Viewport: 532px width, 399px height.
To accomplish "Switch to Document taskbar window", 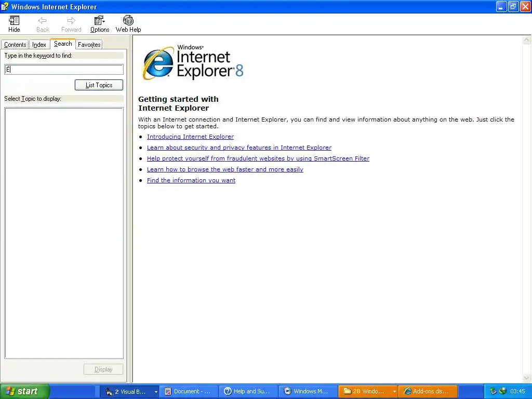I will (189, 392).
